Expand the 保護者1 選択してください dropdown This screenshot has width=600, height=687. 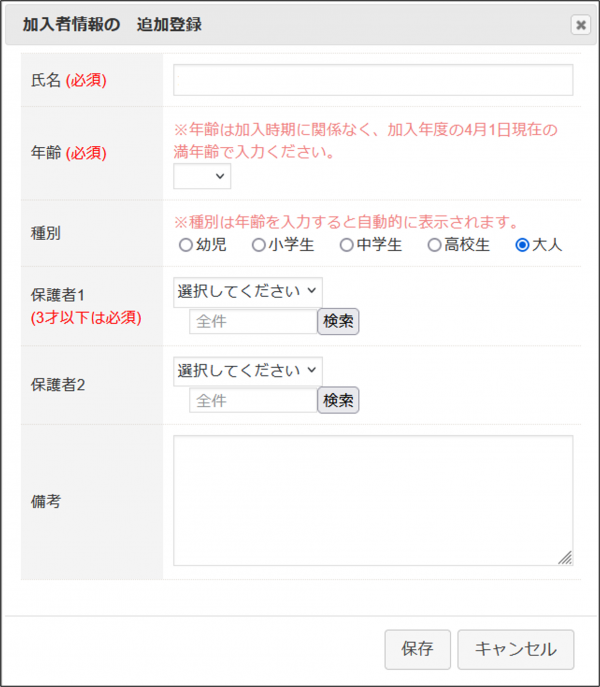(248, 292)
